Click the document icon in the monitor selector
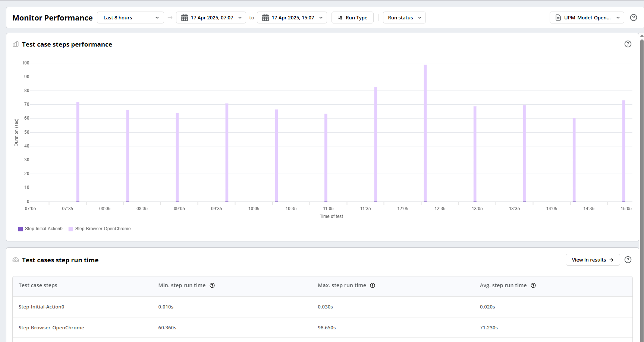 point(558,18)
